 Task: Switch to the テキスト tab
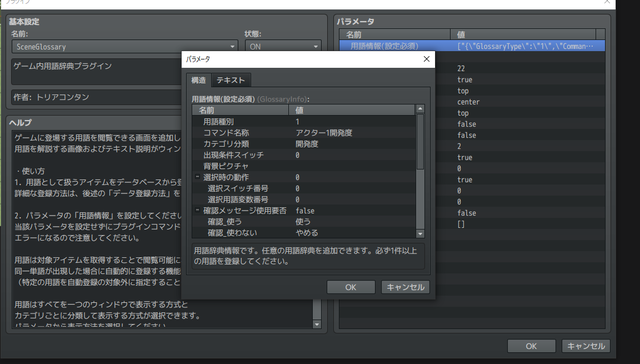[x=231, y=80]
